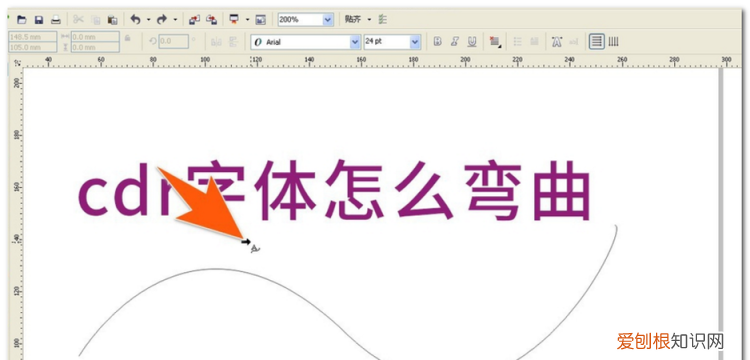Open the 贴齐 snap dropdown
The height and width of the screenshot is (360, 750).
point(369,20)
